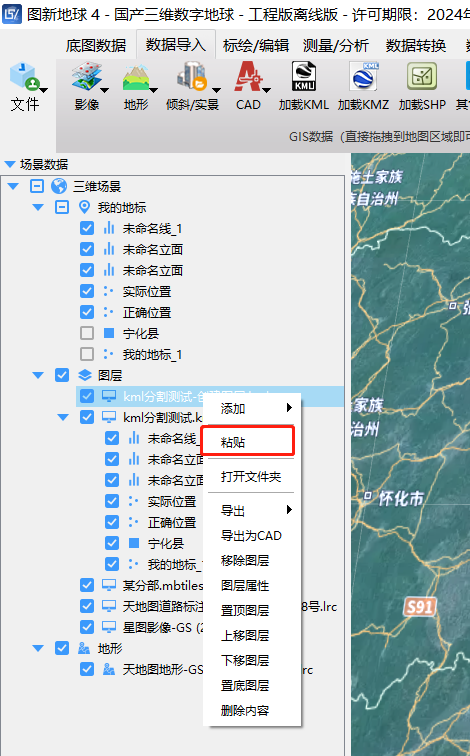Viewport: 470px width, 756px height.
Task: Open the 添加 submenu in context menu
Action: point(252,408)
